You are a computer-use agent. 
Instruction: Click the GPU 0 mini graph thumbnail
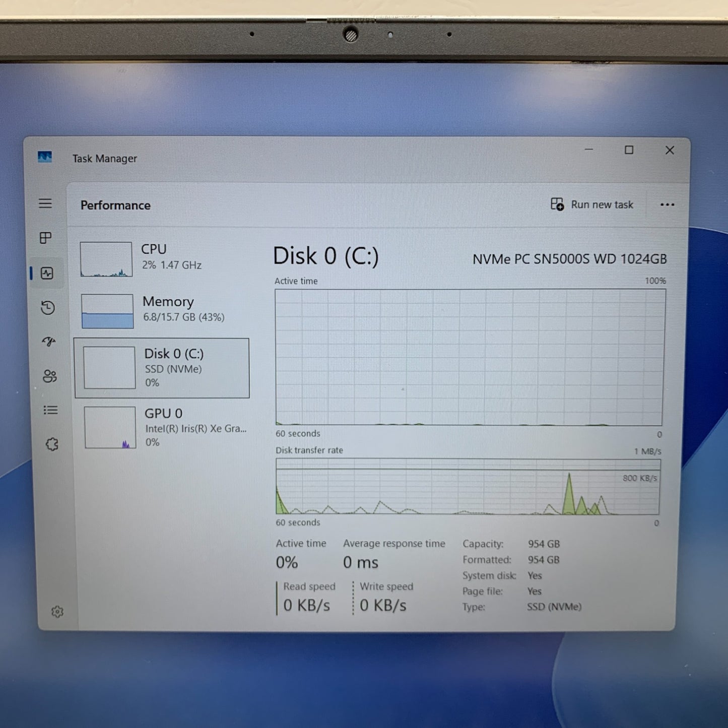(x=110, y=428)
